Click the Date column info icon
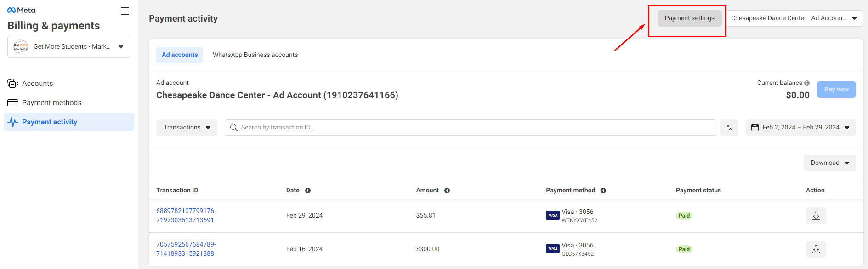Viewport: 868px width, 269px height. 308,191
